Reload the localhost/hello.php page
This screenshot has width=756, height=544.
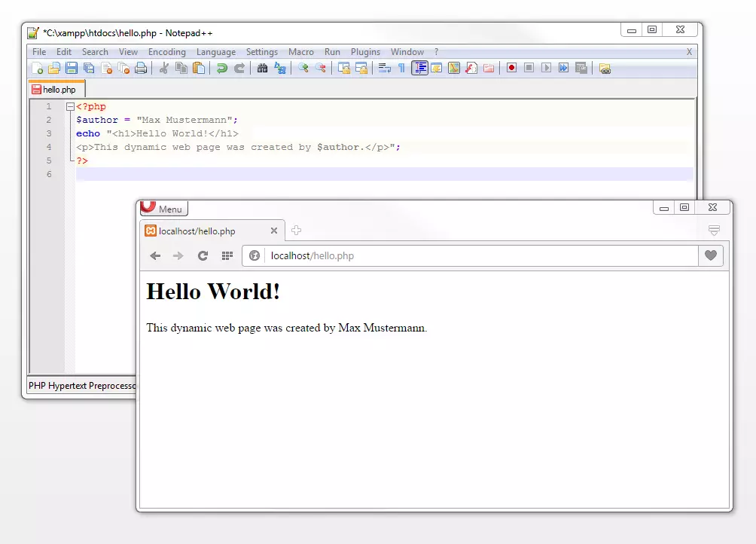coord(203,255)
